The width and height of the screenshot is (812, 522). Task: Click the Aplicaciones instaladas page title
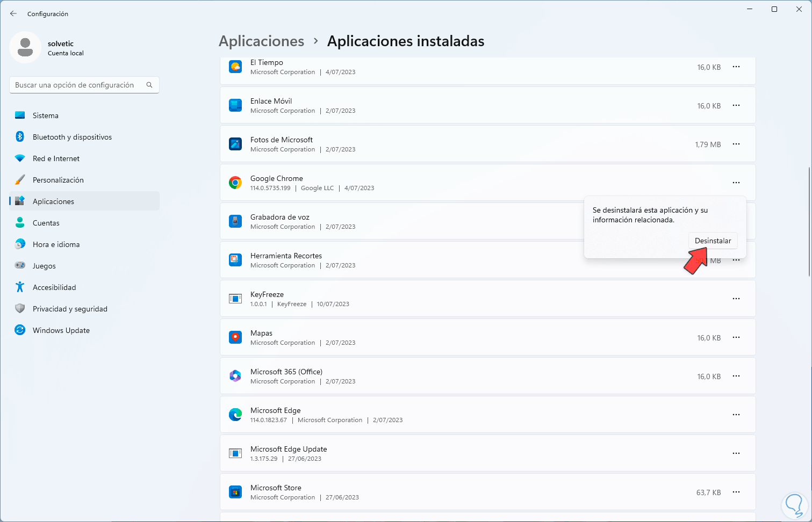pos(406,41)
